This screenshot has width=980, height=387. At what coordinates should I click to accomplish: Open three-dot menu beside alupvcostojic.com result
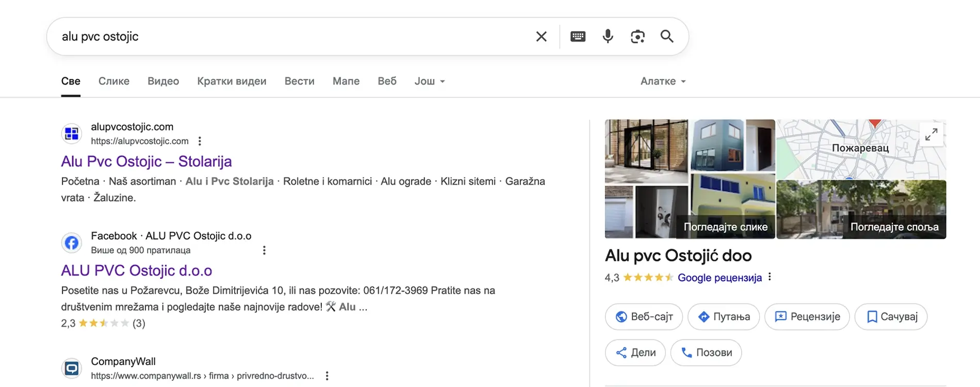pyautogui.click(x=200, y=141)
